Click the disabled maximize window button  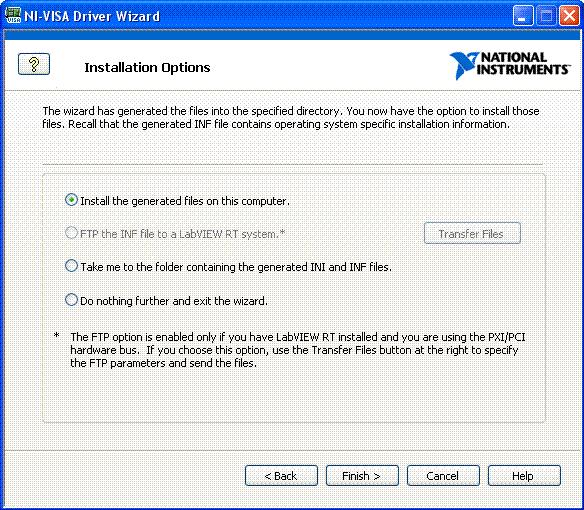click(546, 16)
